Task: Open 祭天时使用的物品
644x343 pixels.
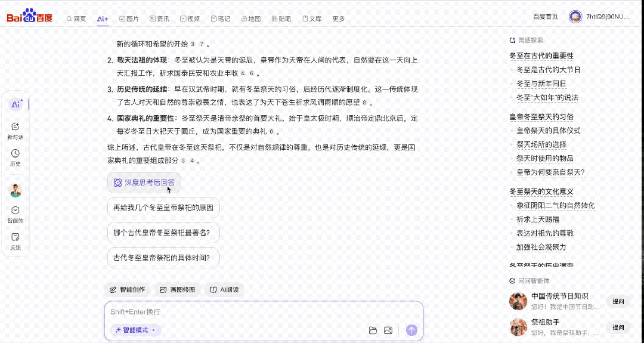Action: point(545,158)
